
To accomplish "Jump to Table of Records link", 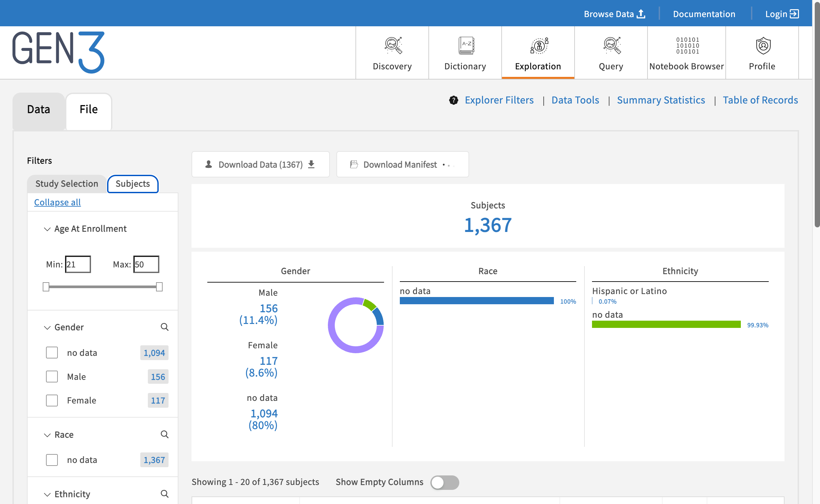I will (760, 100).
